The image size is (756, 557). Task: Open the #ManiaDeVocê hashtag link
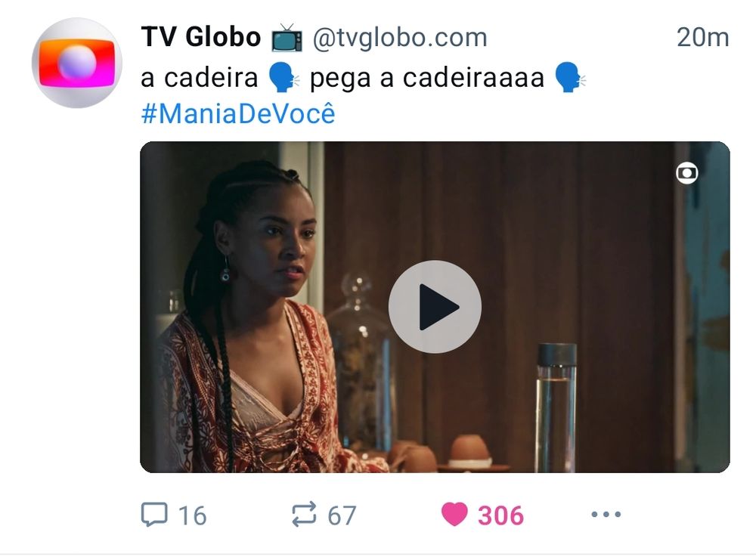[x=237, y=114]
